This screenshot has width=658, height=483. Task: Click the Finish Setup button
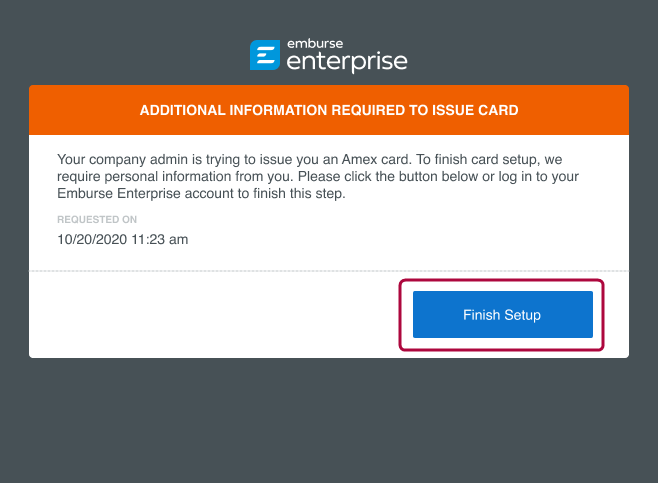pos(502,315)
